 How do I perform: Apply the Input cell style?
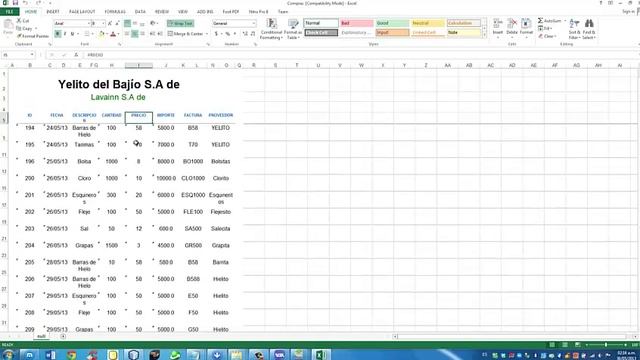(x=392, y=33)
